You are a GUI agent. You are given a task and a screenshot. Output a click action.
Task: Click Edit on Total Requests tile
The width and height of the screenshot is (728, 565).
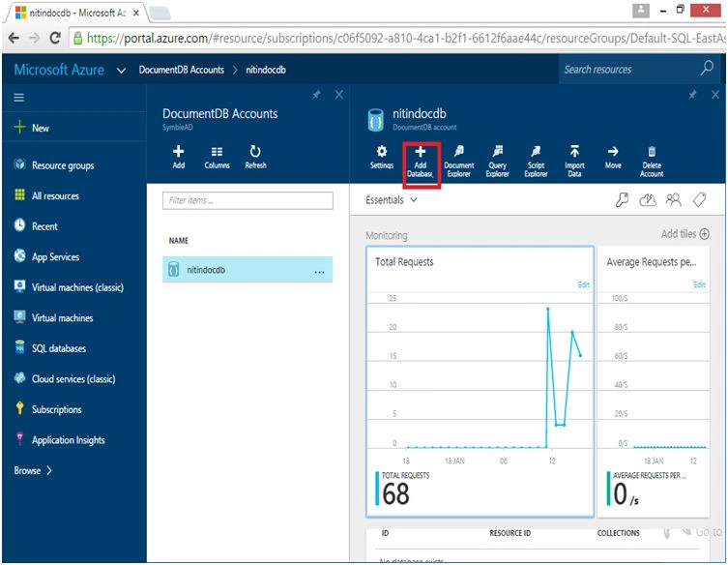click(583, 284)
